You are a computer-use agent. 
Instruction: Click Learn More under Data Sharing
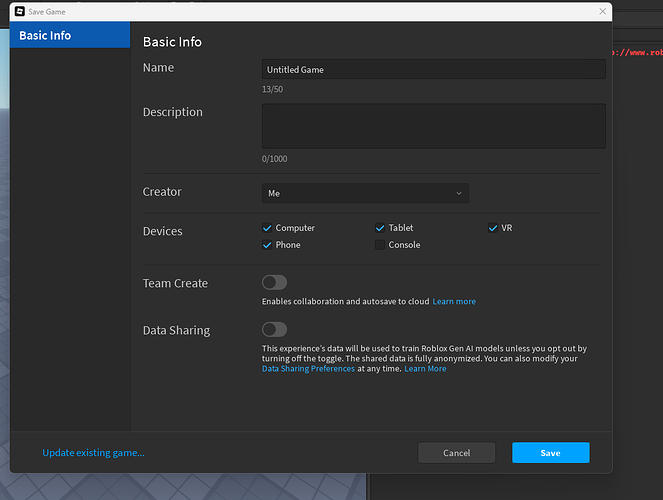[425, 369]
